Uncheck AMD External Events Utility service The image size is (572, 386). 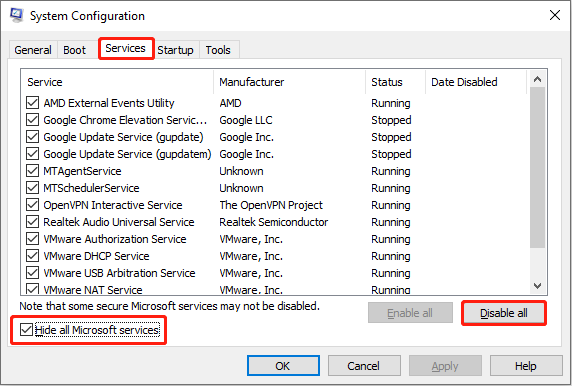click(32, 103)
